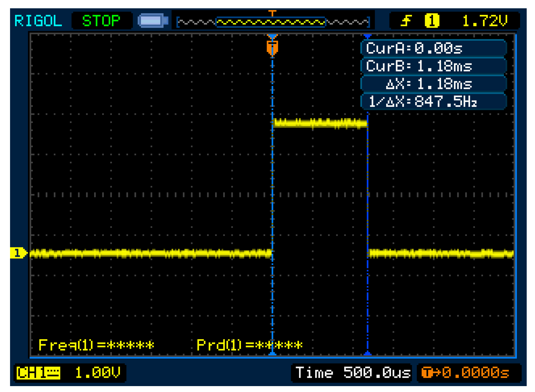Click the orange T trigger arrow above waveform

tap(273, 14)
